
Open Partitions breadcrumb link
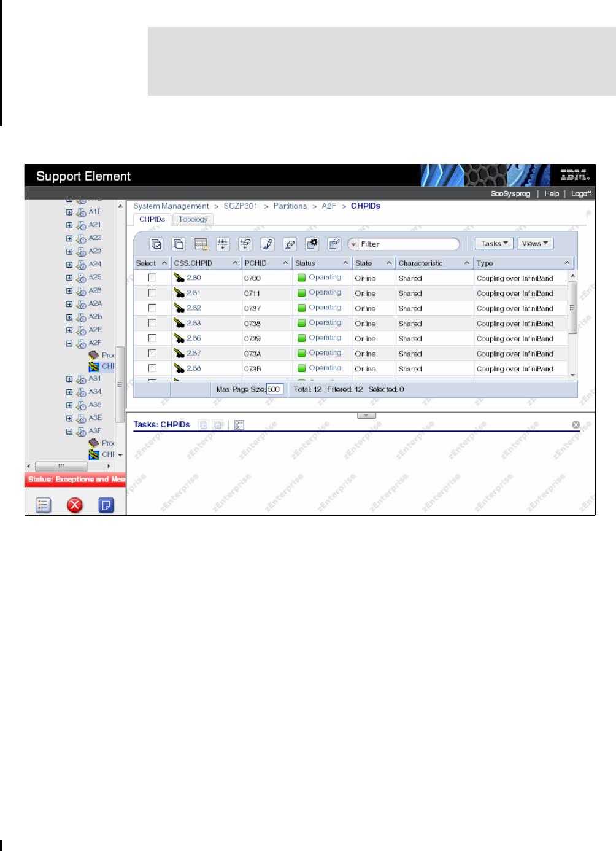tap(290, 206)
